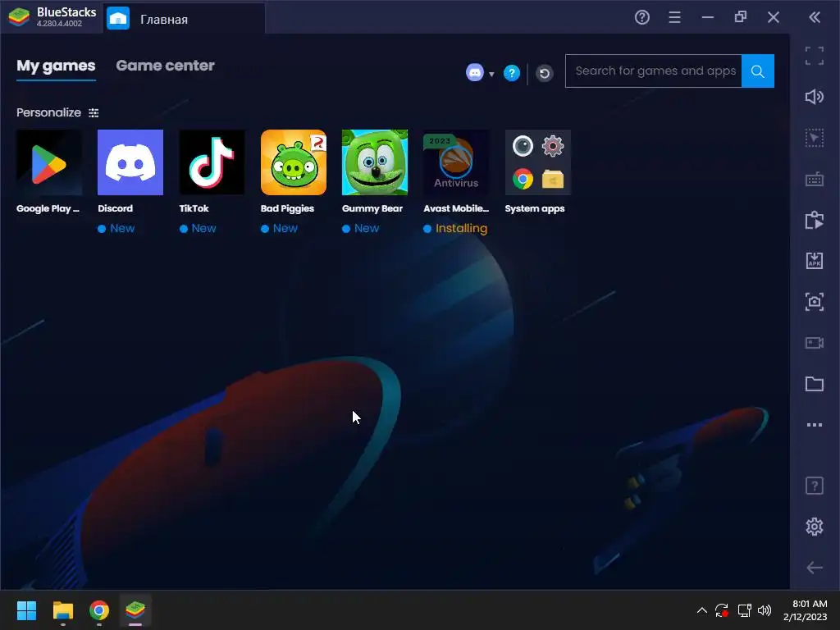Image resolution: width=840 pixels, height=630 pixels.
Task: Click the refresh circular arrow icon
Action: coord(545,73)
